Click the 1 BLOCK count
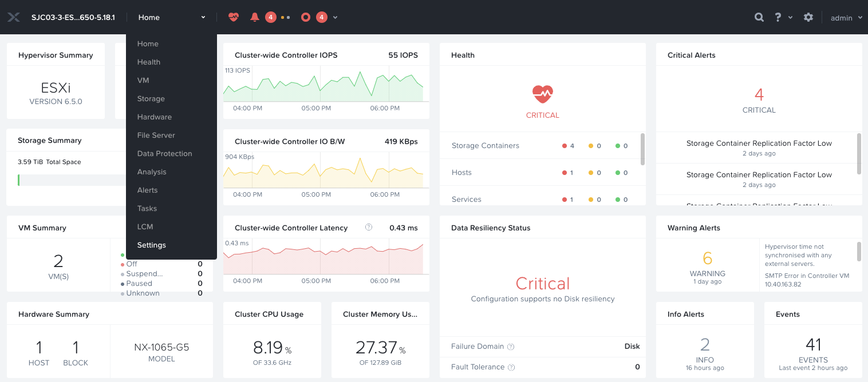Screen dimensions: 868x382 [x=76, y=353]
